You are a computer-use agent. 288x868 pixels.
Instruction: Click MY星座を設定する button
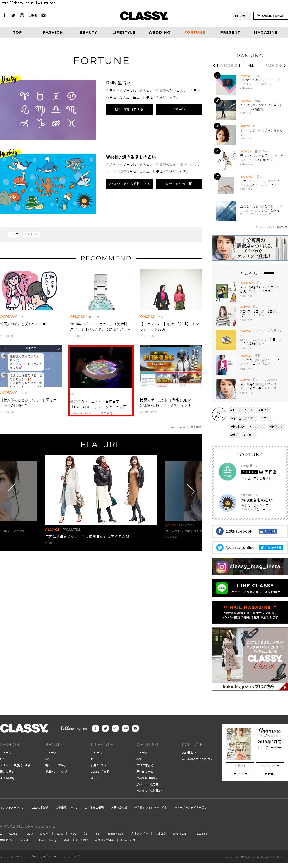point(129,110)
